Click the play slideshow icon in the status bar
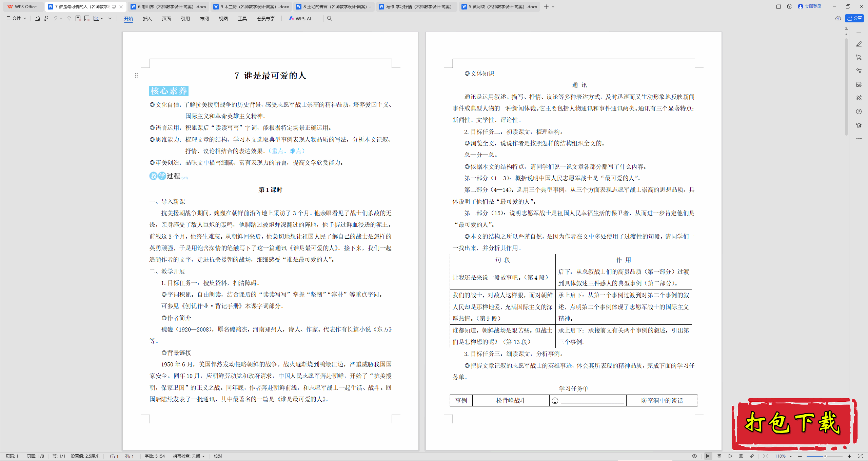868x461 pixels. (730, 456)
